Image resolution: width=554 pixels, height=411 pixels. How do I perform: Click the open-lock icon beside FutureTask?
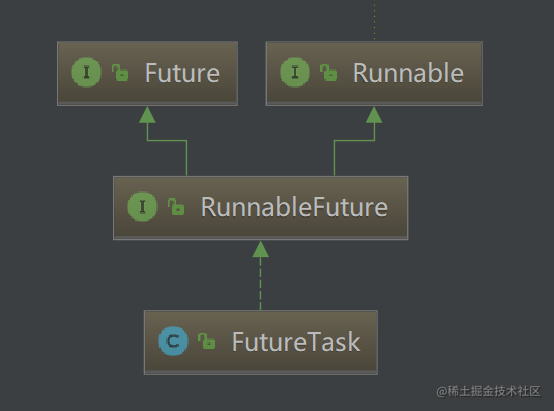pos(207,341)
